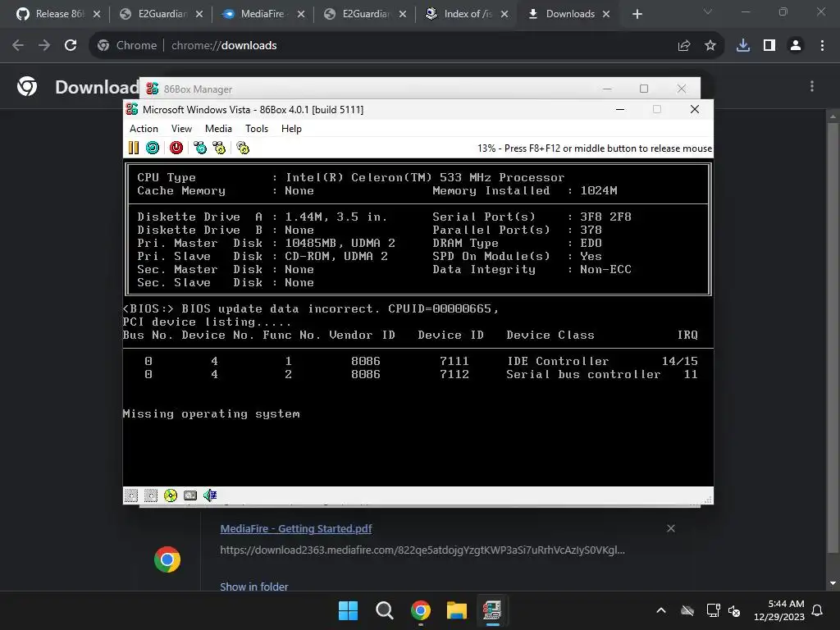The width and height of the screenshot is (840, 630).
Task: Select the first E2Guardian tab
Action: click(x=153, y=14)
